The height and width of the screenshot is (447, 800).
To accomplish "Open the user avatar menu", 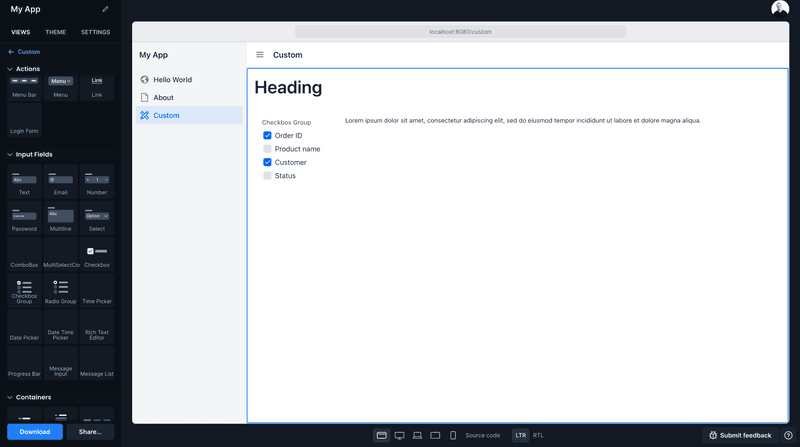I will click(780, 9).
